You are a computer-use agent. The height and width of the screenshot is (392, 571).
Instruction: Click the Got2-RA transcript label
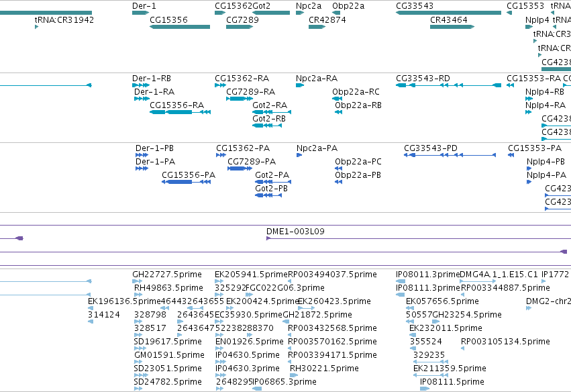[x=270, y=105]
